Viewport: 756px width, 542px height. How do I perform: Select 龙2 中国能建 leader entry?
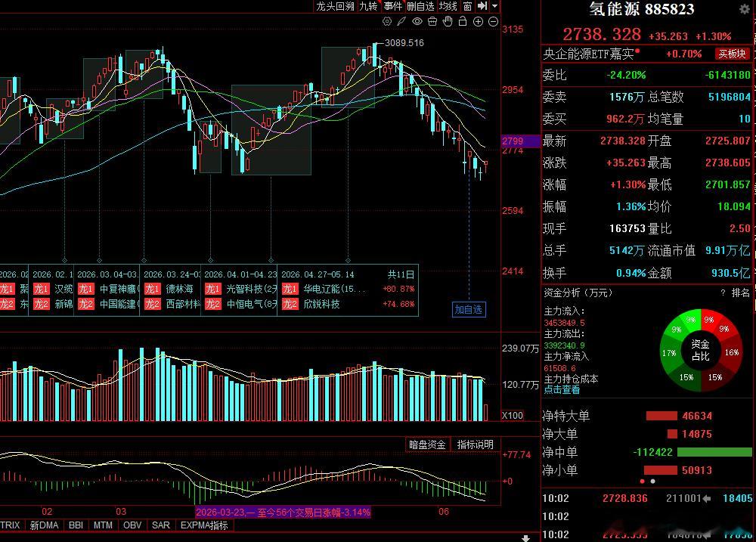tap(108, 305)
